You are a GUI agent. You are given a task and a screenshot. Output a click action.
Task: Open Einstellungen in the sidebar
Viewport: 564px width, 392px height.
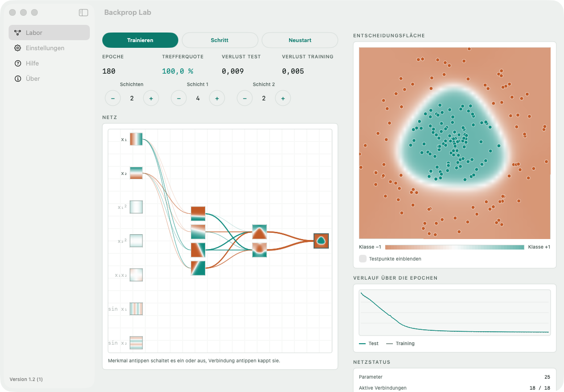coord(49,48)
